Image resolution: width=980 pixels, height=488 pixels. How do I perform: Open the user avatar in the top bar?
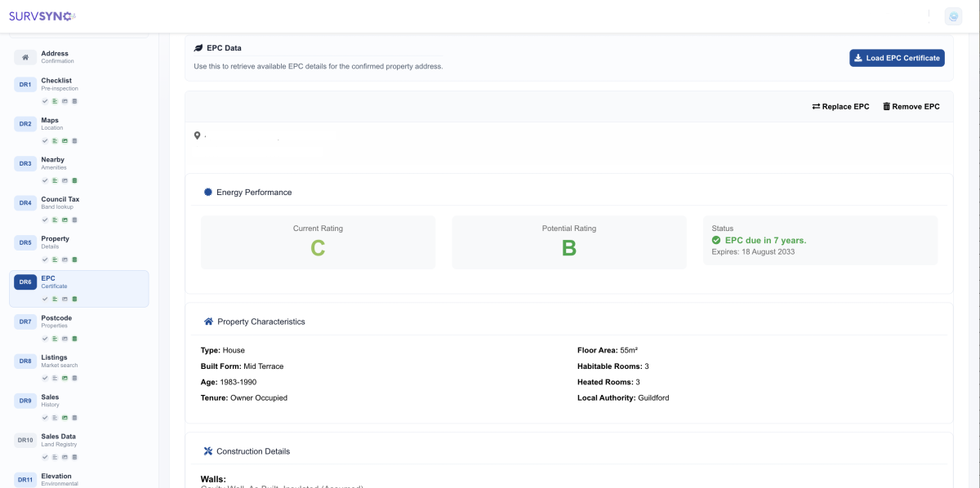pos(953,16)
